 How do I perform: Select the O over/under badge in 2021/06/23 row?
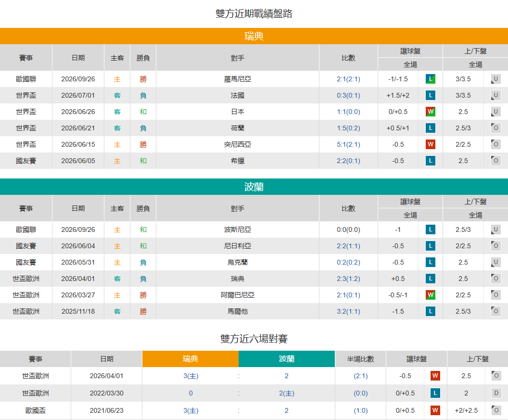coord(496,410)
